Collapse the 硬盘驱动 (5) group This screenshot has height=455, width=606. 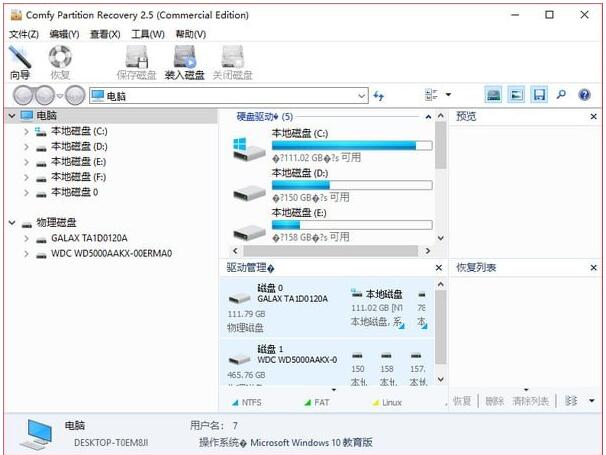click(428, 117)
